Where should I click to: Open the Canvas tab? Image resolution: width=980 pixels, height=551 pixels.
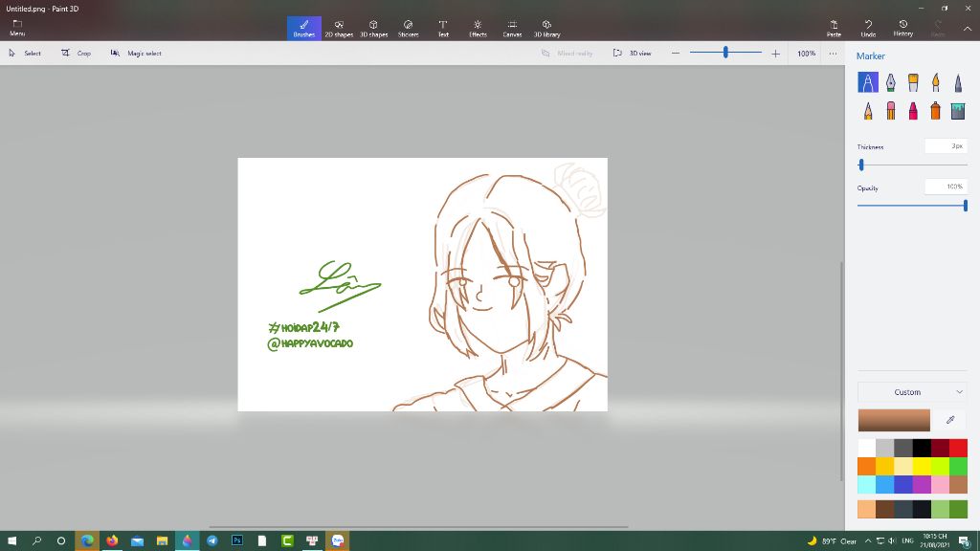512,29
